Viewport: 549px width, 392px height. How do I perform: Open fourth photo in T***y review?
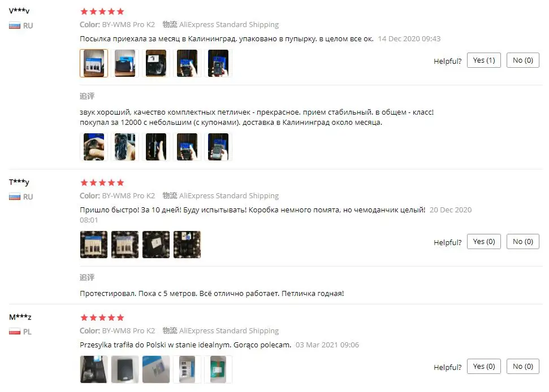[x=187, y=245]
